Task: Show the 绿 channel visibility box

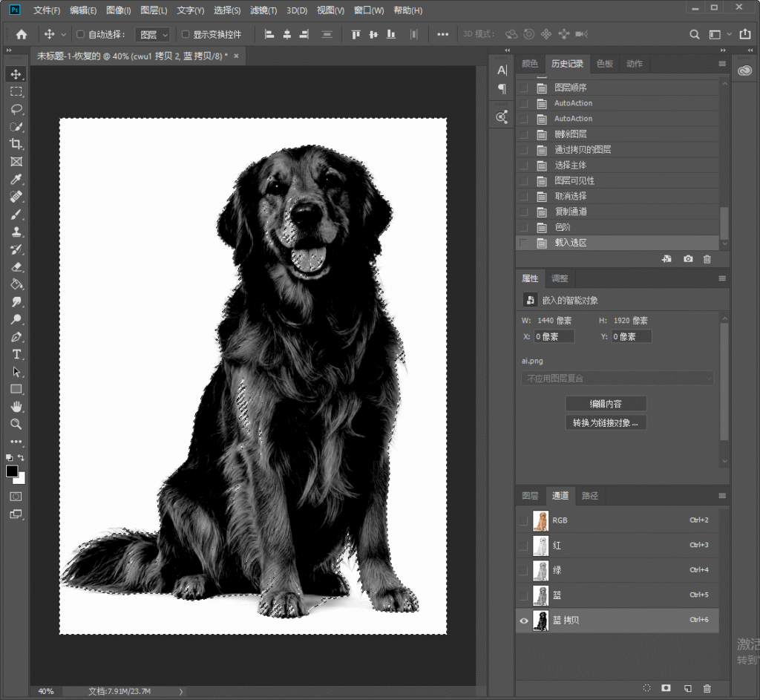Action: 524,571
